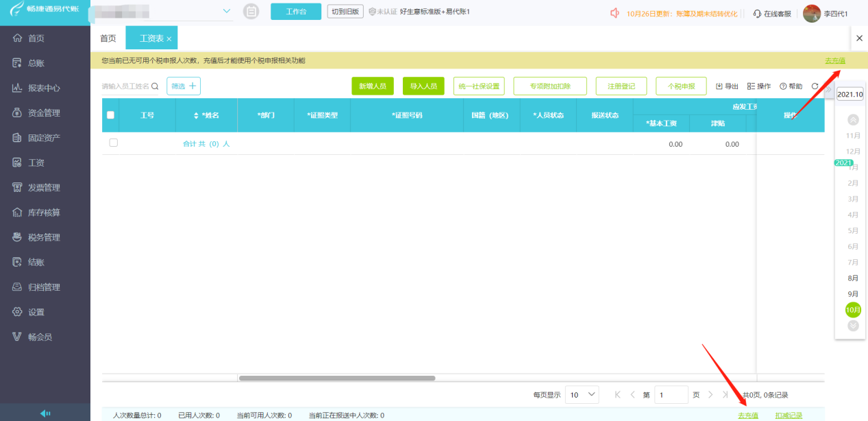Click 个税申报 button
The width and height of the screenshot is (868, 421).
[681, 86]
